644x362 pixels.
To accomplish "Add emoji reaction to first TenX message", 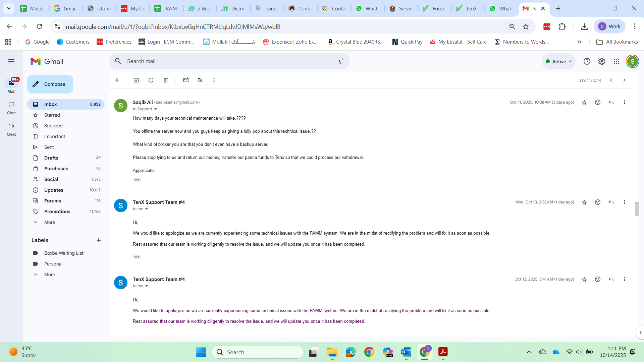I will pyautogui.click(x=598, y=202).
